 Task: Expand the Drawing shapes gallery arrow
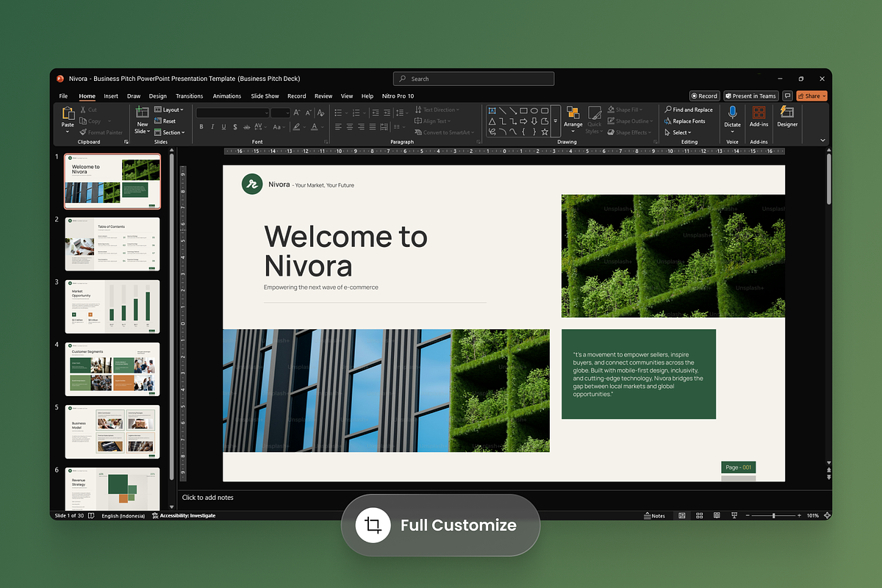click(x=556, y=121)
